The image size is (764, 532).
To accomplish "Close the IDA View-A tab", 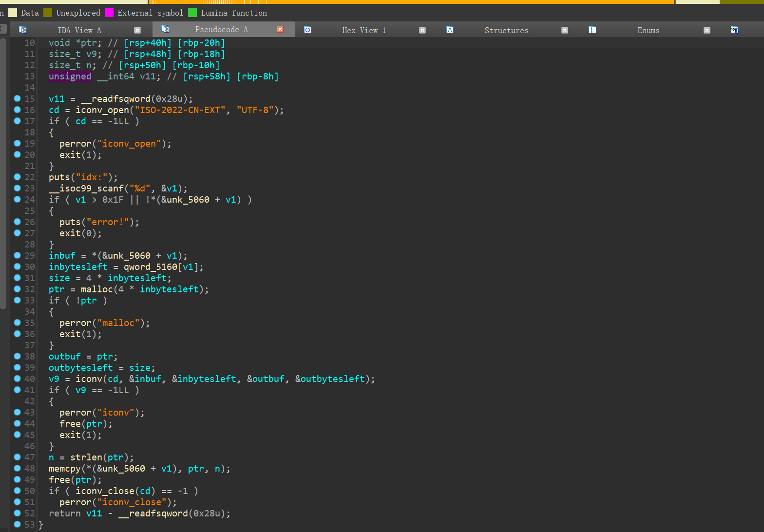I will (137, 30).
